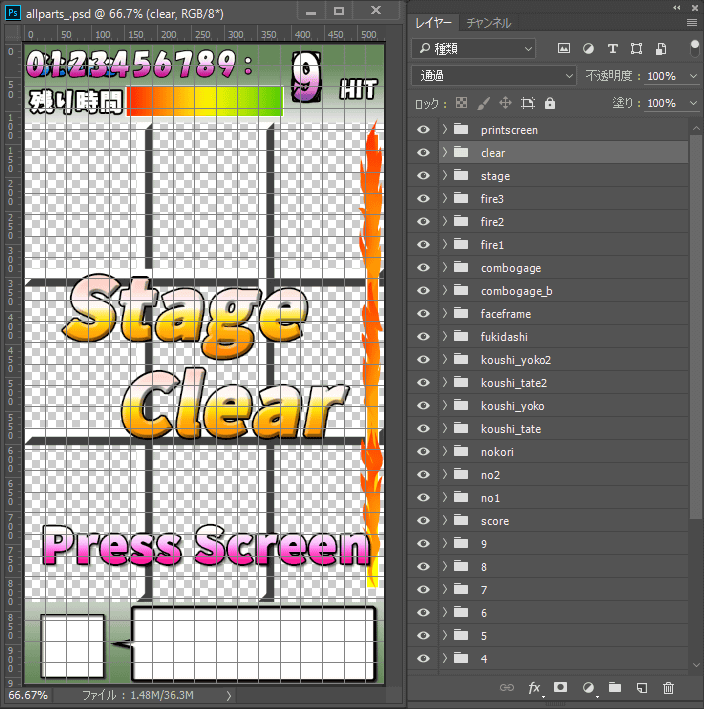Toggle visibility of combogage group

pos(423,268)
